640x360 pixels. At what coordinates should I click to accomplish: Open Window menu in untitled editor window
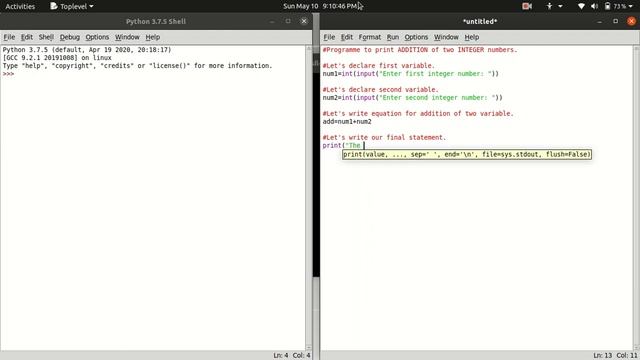coord(446,37)
